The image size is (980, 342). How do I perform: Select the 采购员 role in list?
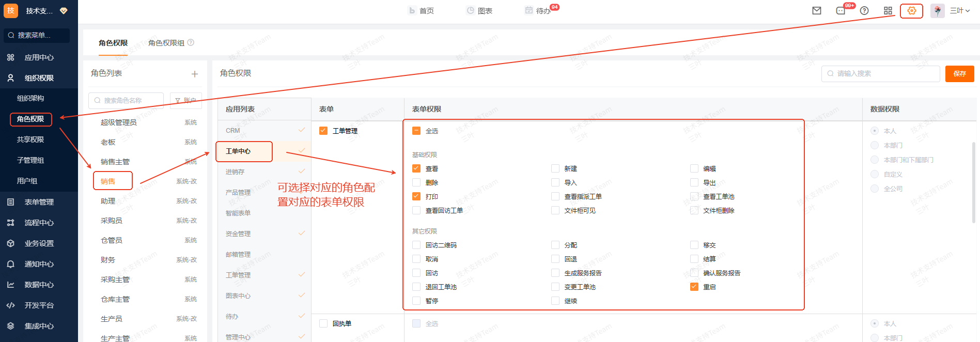112,221
